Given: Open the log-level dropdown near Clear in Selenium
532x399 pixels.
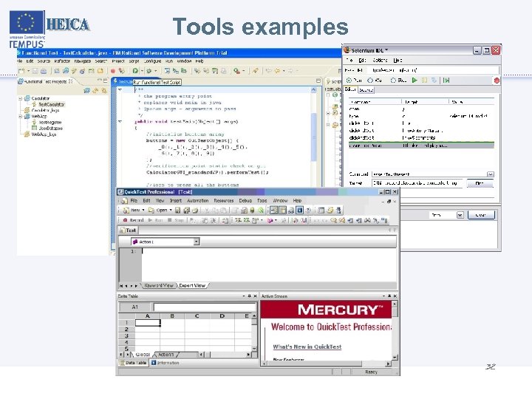Looking at the screenshot, I should point(460,215).
